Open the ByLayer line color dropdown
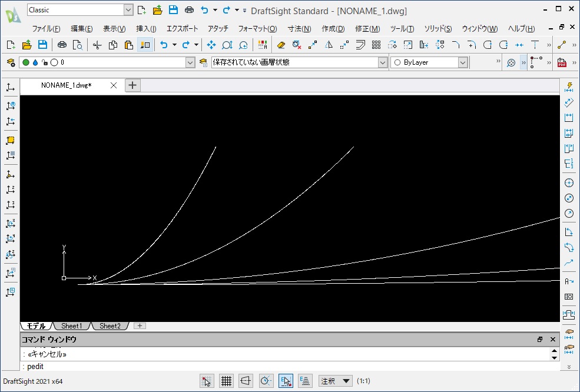The image size is (580, 392). click(x=463, y=62)
